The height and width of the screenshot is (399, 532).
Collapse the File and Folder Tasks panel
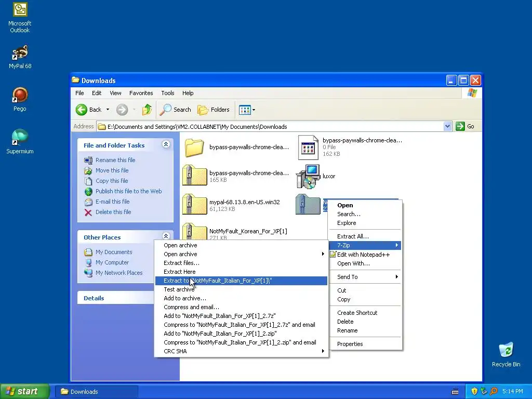[x=166, y=144]
